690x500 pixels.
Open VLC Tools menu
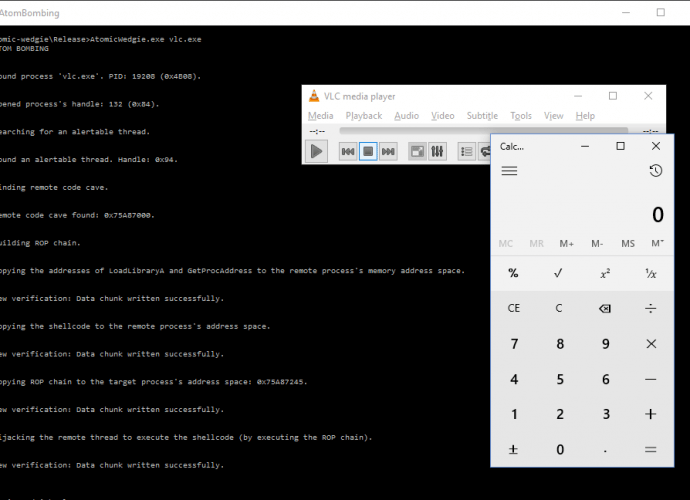point(521,116)
